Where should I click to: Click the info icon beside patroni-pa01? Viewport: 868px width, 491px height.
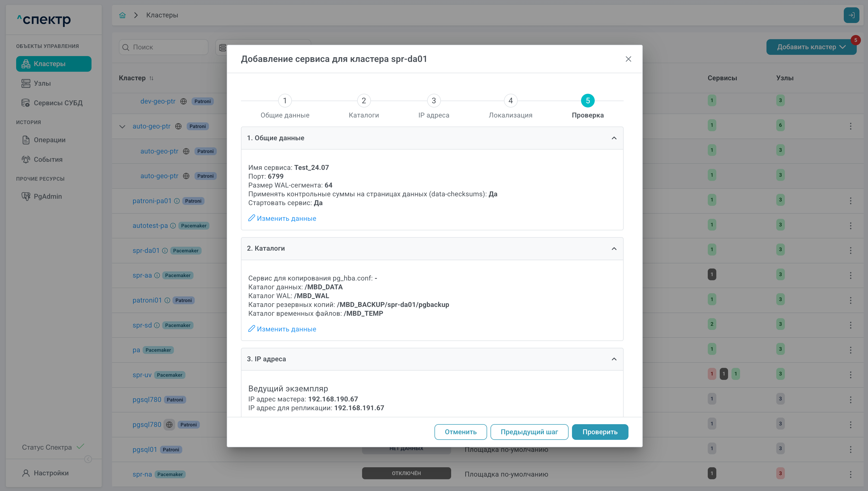coord(177,201)
